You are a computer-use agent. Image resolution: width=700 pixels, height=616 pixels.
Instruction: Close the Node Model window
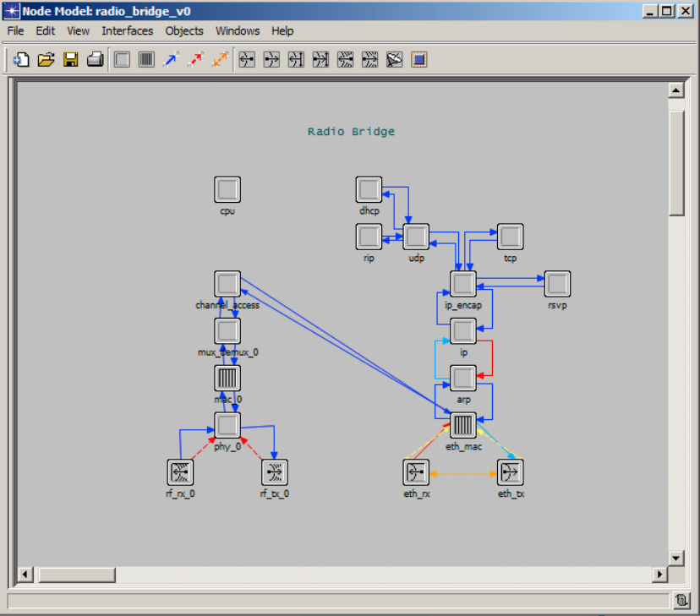(686, 11)
